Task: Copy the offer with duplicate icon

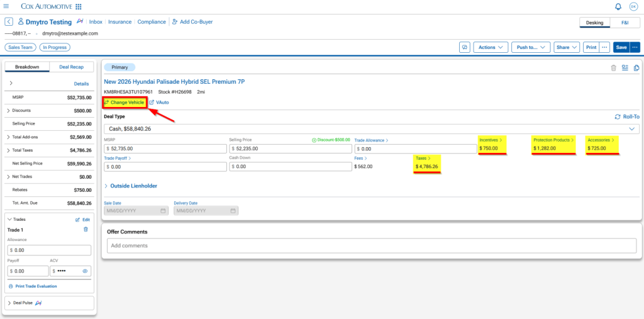Action: point(636,68)
